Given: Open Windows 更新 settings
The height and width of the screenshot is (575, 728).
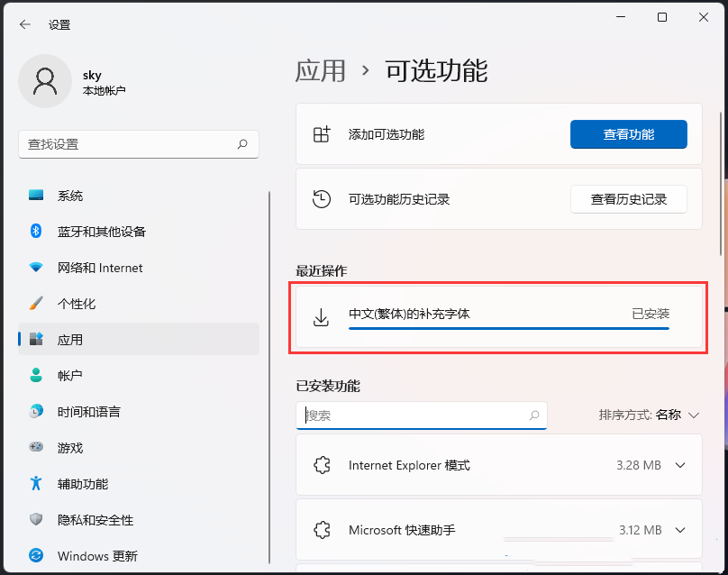Looking at the screenshot, I should click(x=139, y=555).
